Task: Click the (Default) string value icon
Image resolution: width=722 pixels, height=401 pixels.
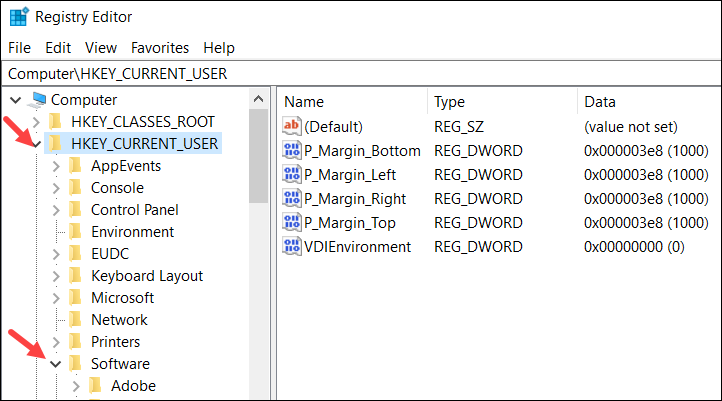Action: coord(291,126)
